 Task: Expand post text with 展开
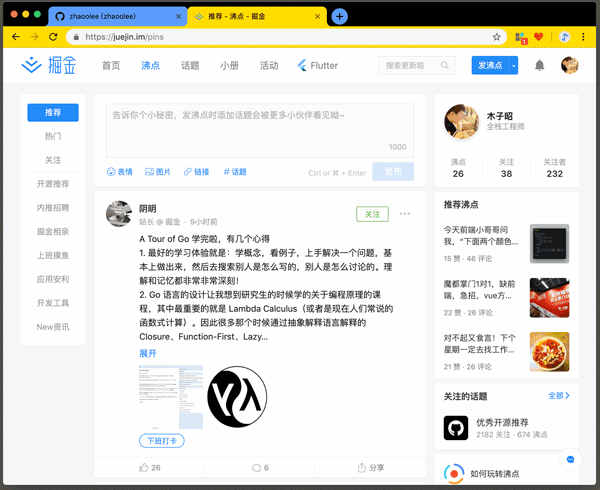click(x=148, y=353)
